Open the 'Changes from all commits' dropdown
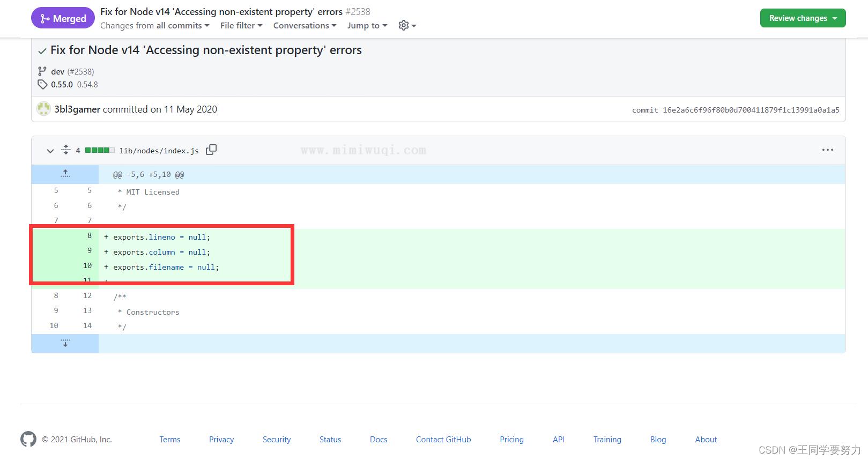 click(x=154, y=25)
